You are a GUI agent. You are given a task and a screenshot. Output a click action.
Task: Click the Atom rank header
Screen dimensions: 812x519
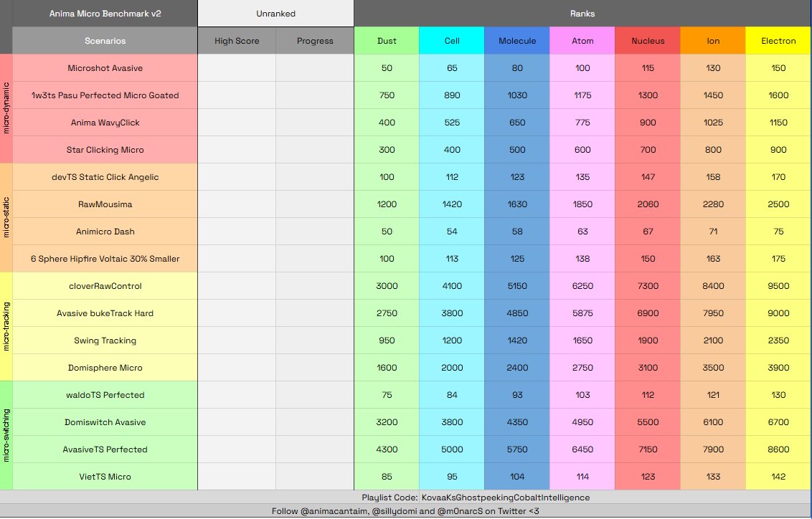coord(582,41)
